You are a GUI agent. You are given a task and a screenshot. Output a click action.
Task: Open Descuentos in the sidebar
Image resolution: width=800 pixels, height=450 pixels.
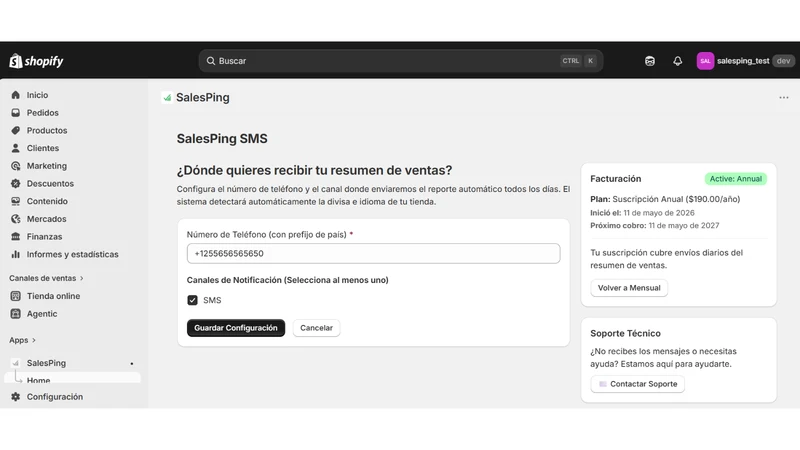(50, 184)
